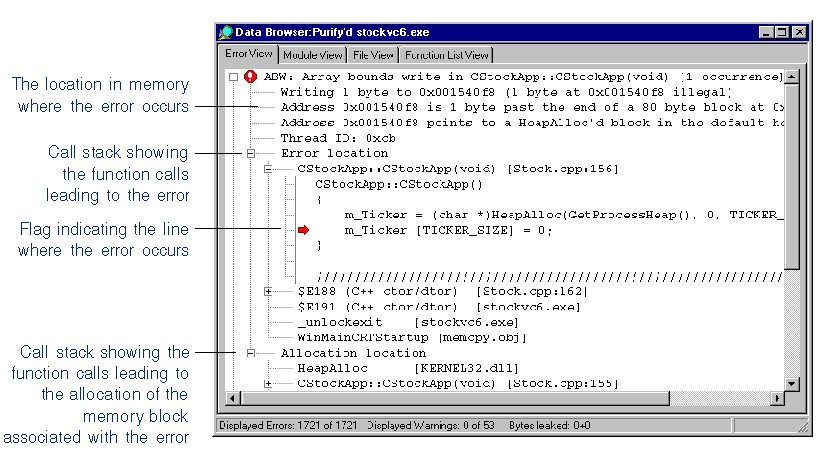Open the Function List View tab

point(446,55)
